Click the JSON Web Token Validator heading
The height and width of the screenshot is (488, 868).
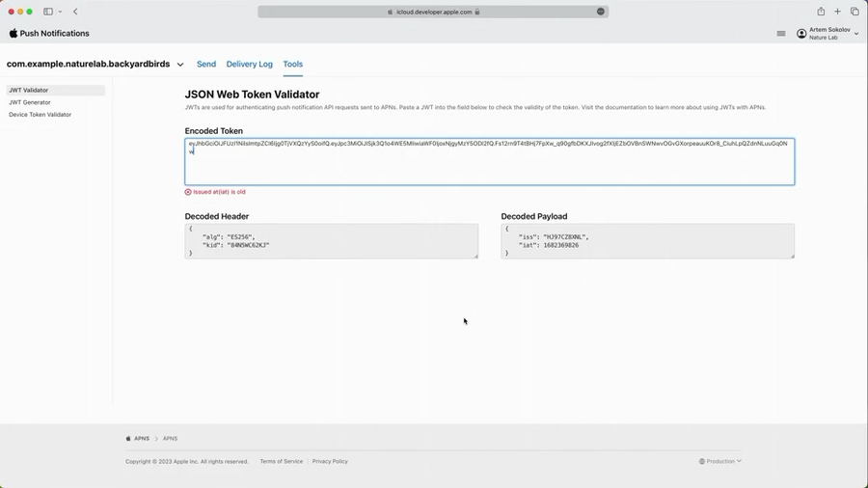pyautogui.click(x=252, y=95)
